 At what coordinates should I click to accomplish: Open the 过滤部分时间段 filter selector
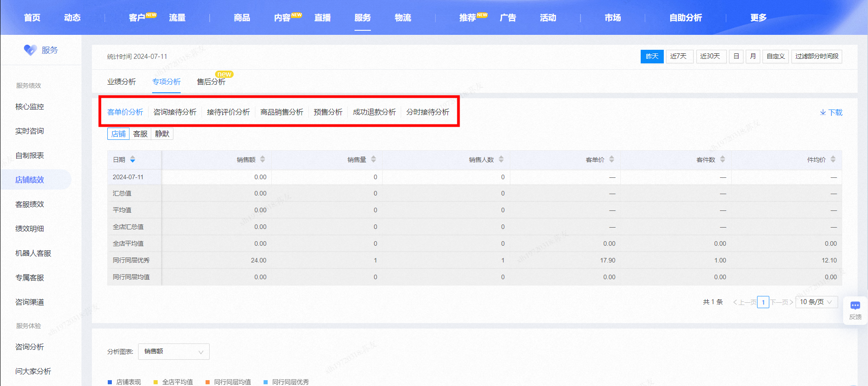pos(817,57)
